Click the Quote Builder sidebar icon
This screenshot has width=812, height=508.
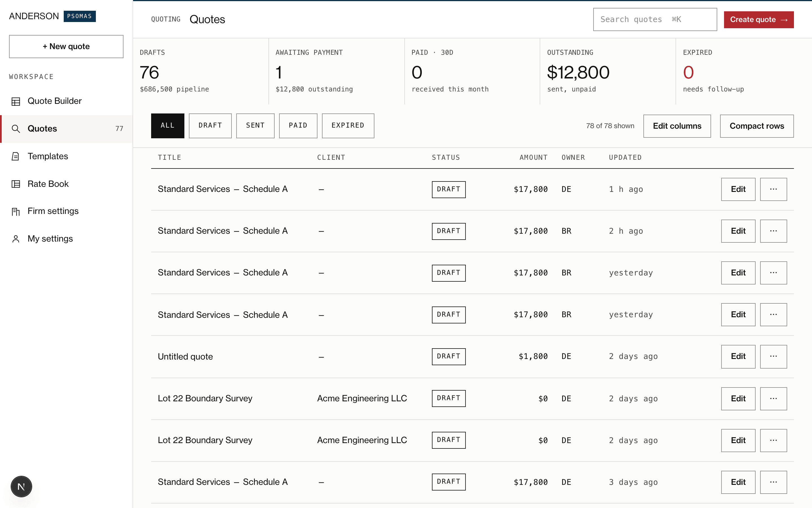16,101
